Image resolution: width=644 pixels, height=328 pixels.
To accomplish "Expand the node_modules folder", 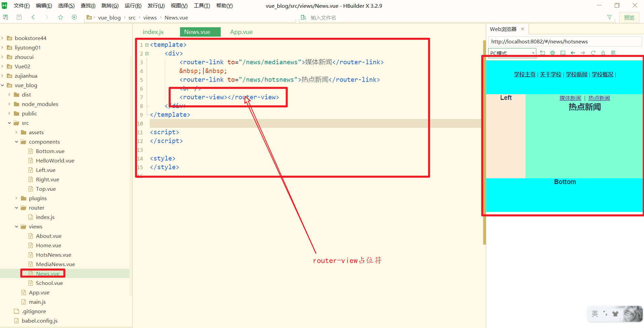I will [x=9, y=104].
